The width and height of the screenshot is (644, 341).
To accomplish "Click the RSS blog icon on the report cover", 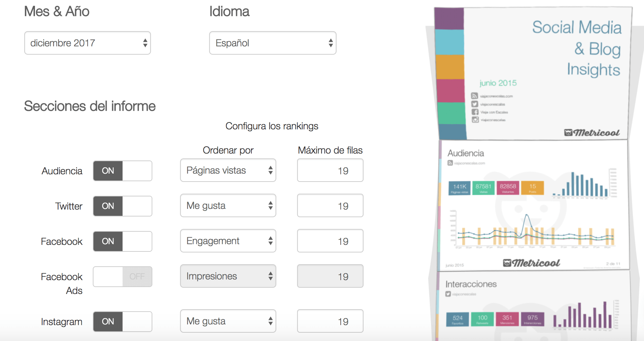I will [x=474, y=96].
